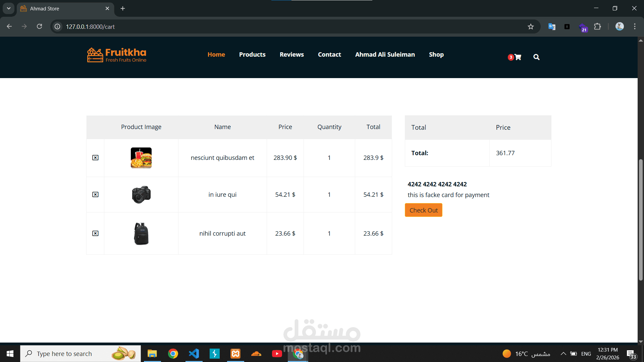Go to Products in navigation menu
This screenshot has height=362, width=644.
tap(252, 54)
